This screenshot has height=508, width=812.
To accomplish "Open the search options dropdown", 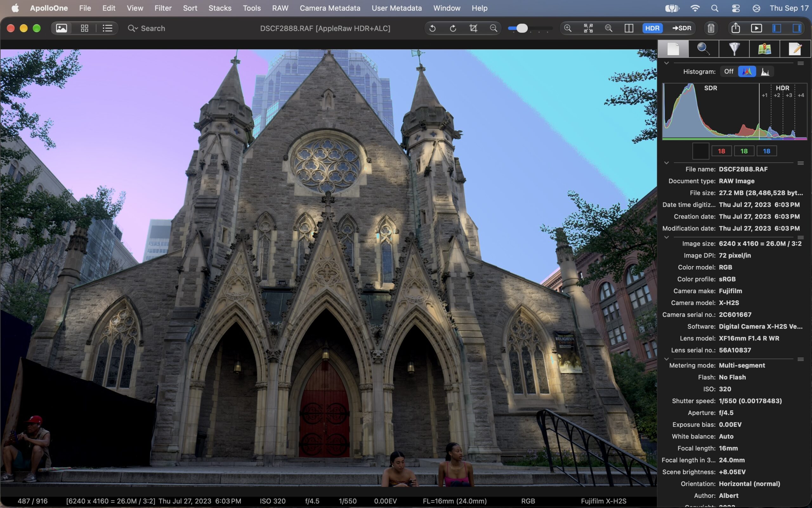I will tap(133, 28).
